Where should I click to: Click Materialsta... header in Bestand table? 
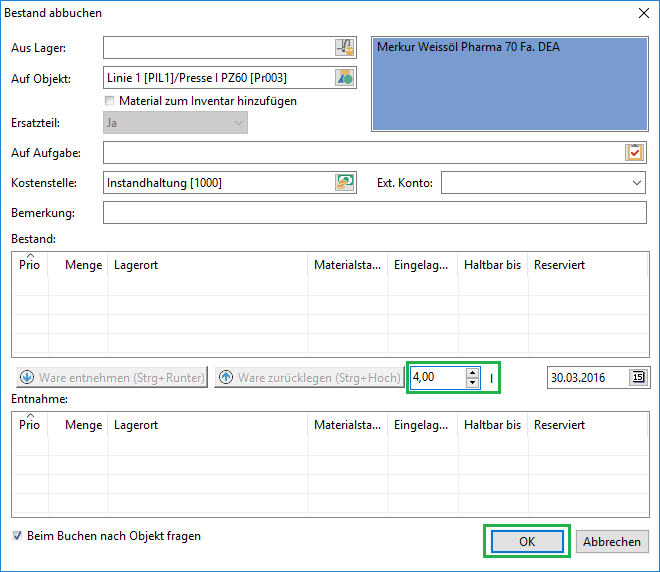(x=348, y=265)
